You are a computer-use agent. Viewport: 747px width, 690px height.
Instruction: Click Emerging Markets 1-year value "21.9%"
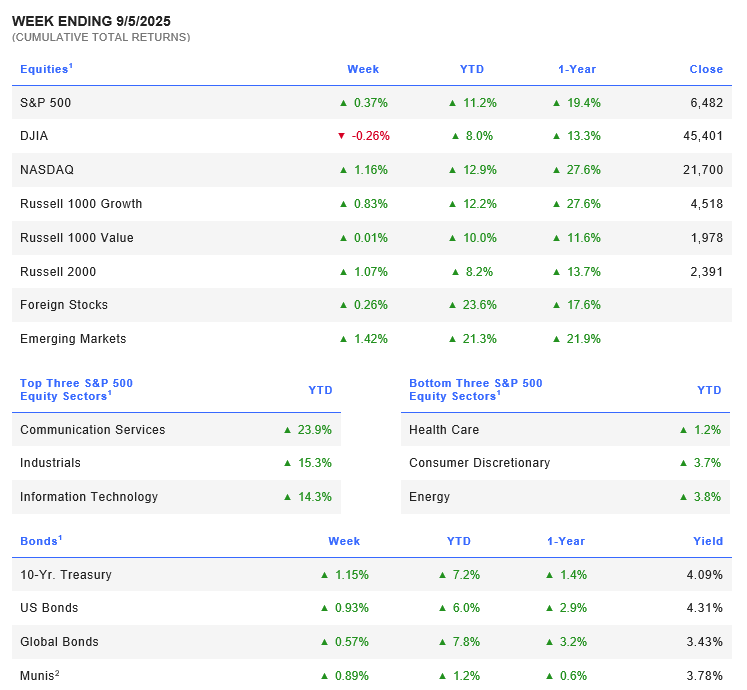click(584, 339)
